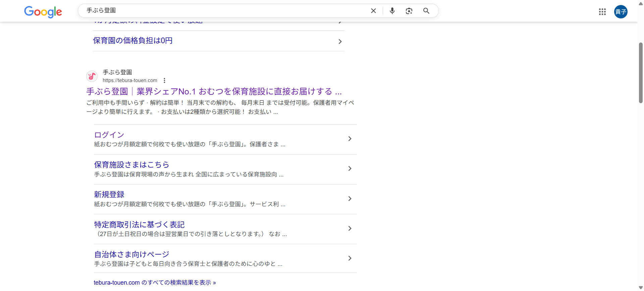
Task: Click the scrollbar down arrow
Action: 641,288
